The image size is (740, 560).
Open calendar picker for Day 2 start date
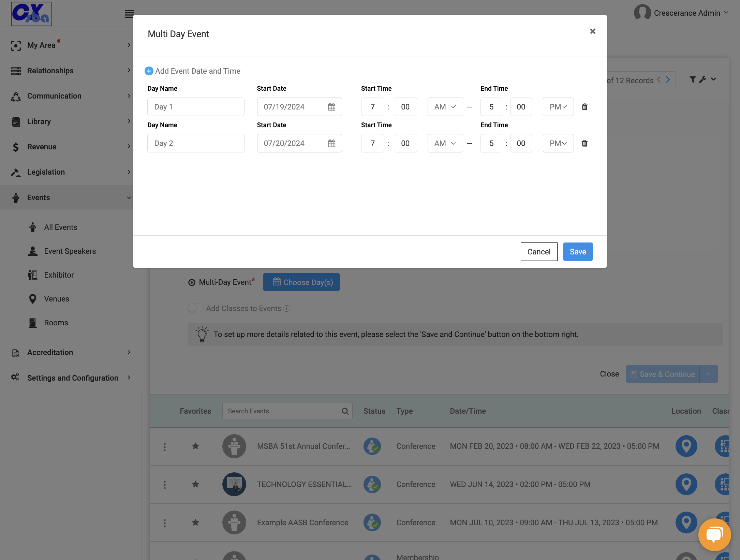331,144
